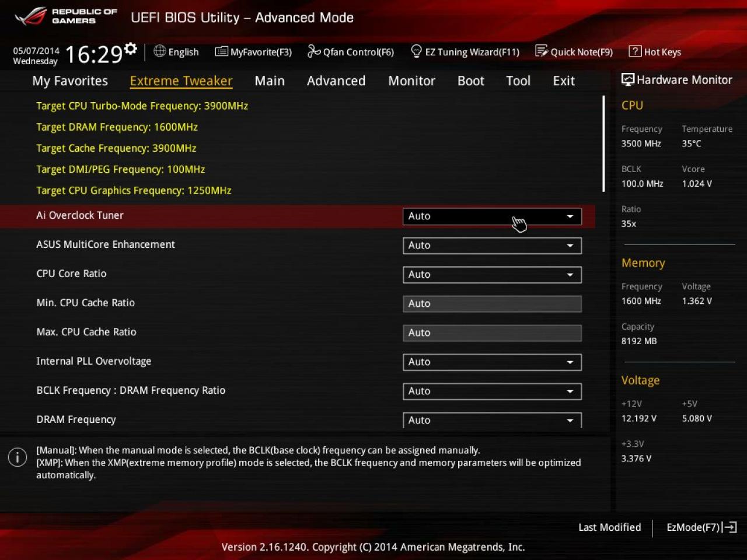Click the Max. CPU Cache Ratio field
This screenshot has width=747, height=560.
(492, 333)
